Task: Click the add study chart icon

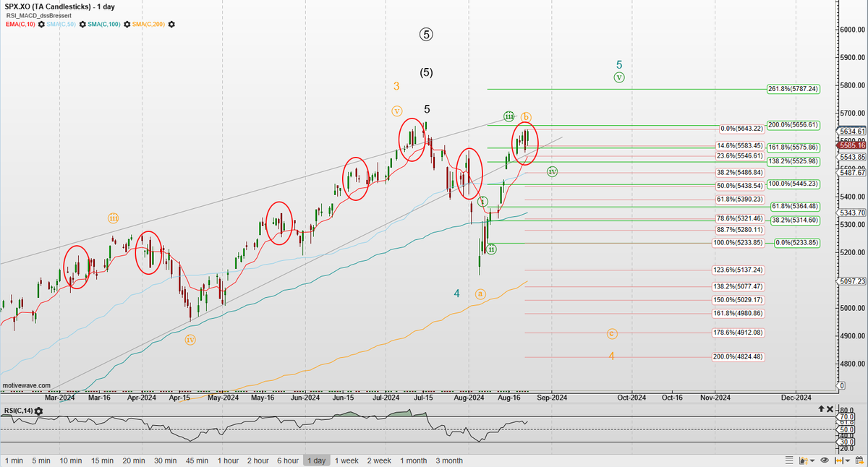Action: [x=804, y=460]
